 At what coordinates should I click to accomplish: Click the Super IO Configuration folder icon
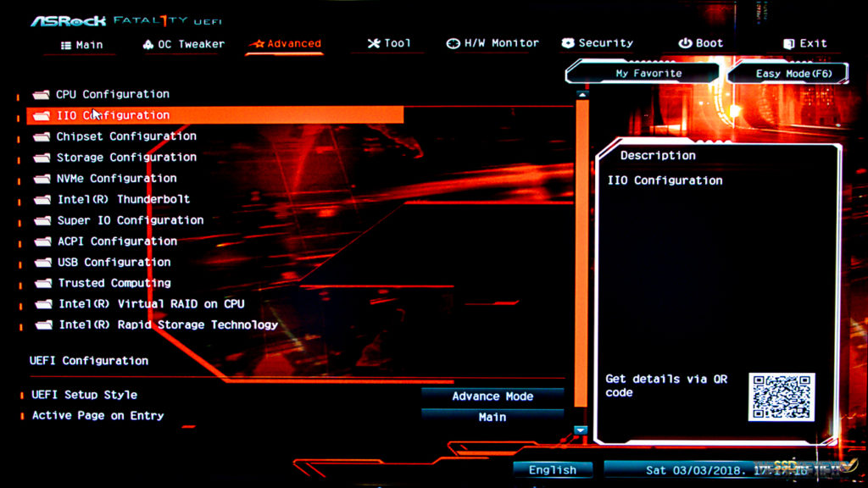click(x=42, y=221)
